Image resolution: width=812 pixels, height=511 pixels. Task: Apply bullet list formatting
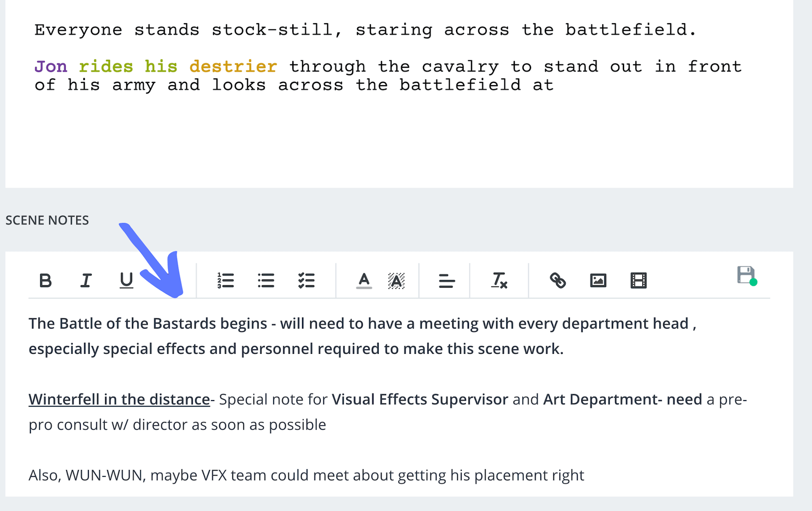[266, 280]
